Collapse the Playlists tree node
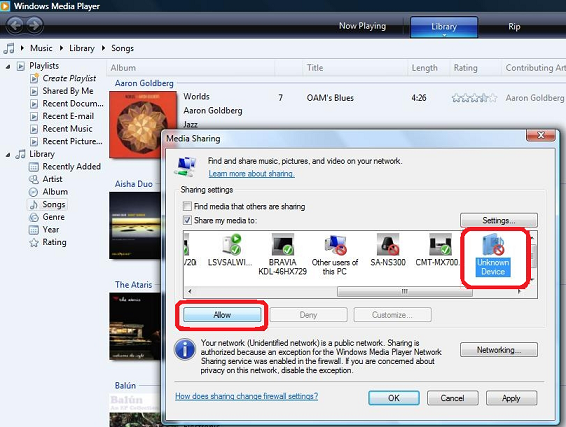This screenshot has height=427, width=566. point(8,66)
